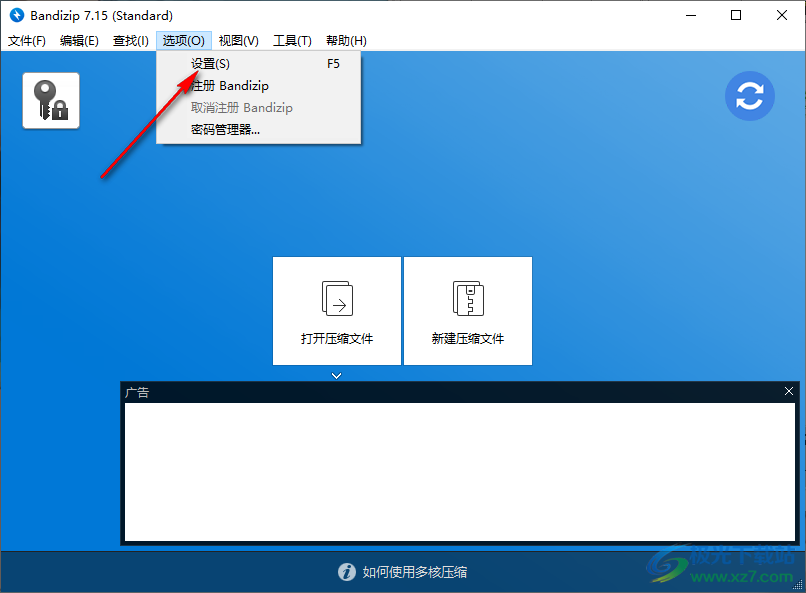The height and width of the screenshot is (593, 806).
Task: Open the 视图(V) menu
Action: pyautogui.click(x=239, y=41)
